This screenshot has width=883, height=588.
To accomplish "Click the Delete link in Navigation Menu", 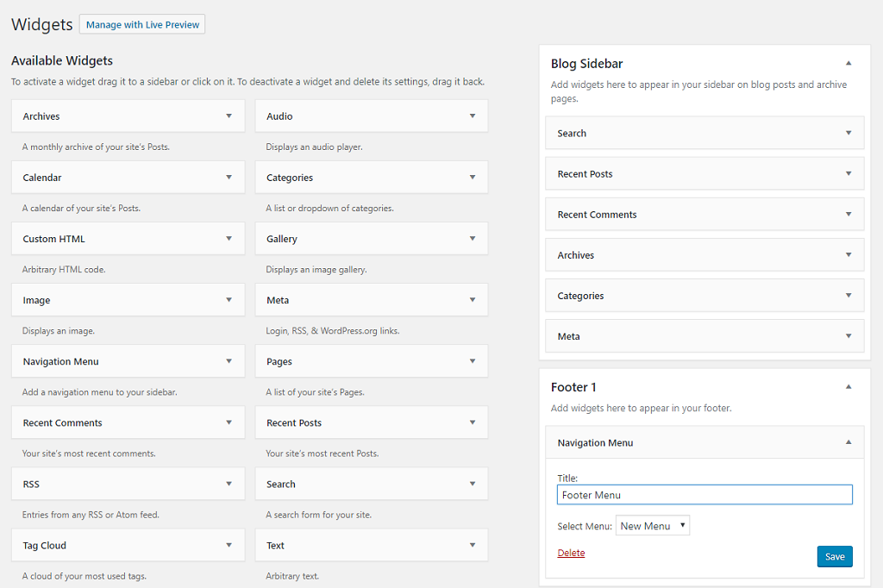I will (x=571, y=554).
